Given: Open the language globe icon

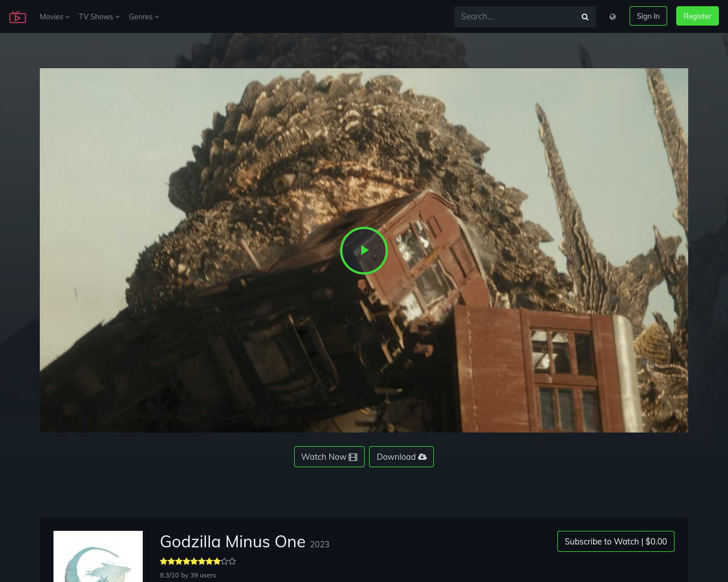Looking at the screenshot, I should coord(613,16).
